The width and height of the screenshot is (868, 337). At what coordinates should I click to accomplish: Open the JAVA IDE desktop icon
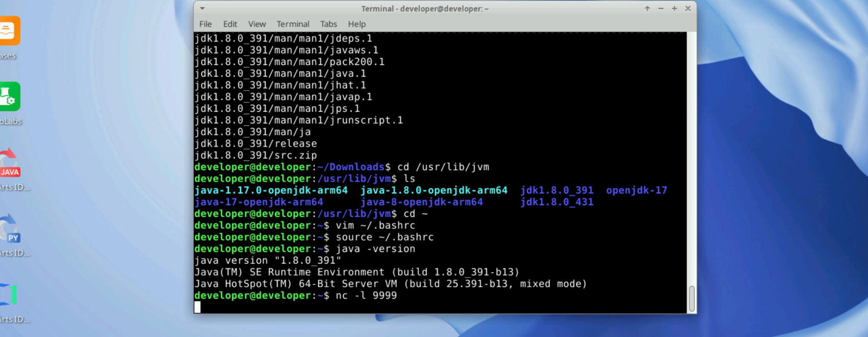pyautogui.click(x=9, y=162)
